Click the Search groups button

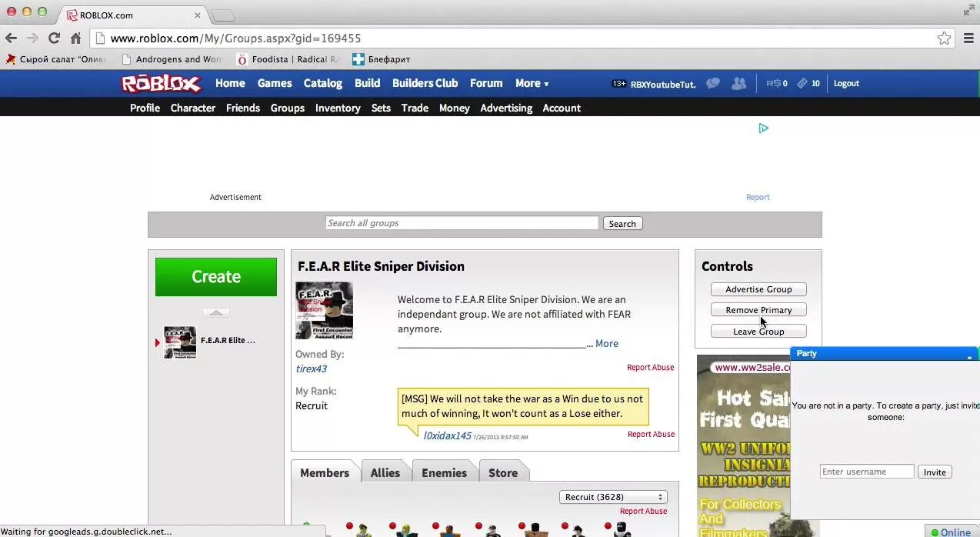click(x=622, y=223)
